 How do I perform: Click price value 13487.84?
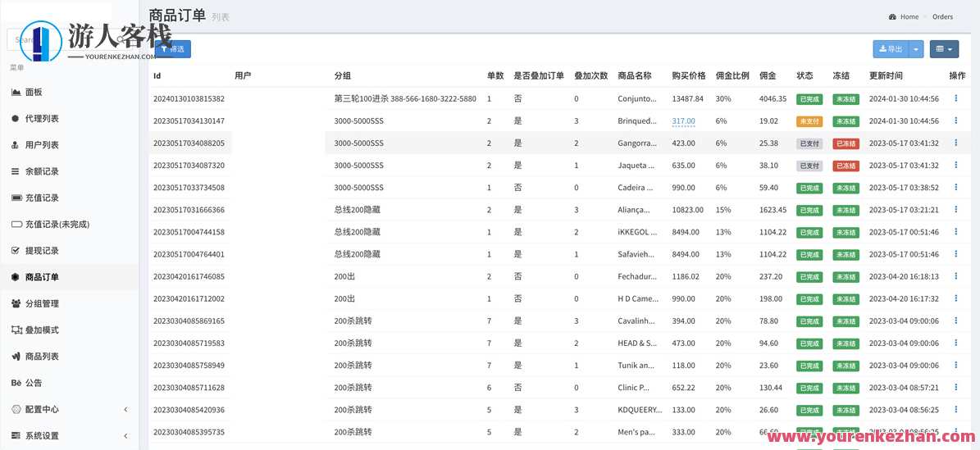[687, 98]
